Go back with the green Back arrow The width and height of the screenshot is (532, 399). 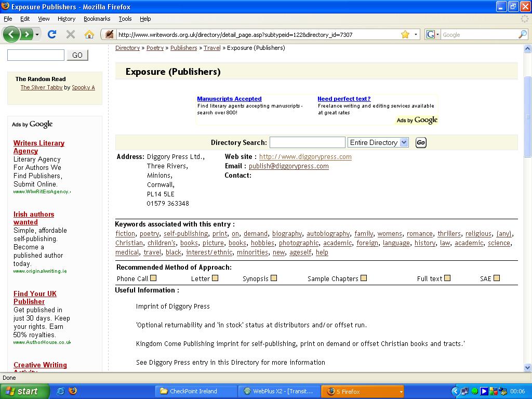[x=11, y=34]
